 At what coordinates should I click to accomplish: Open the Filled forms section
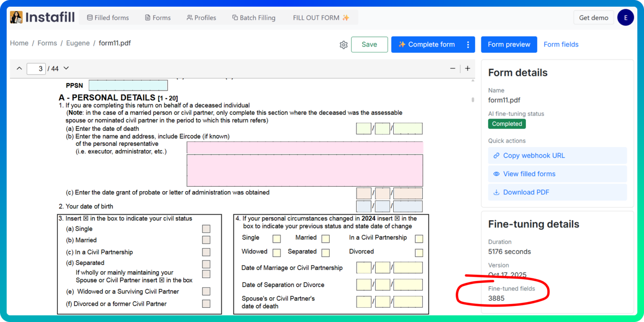click(x=108, y=17)
